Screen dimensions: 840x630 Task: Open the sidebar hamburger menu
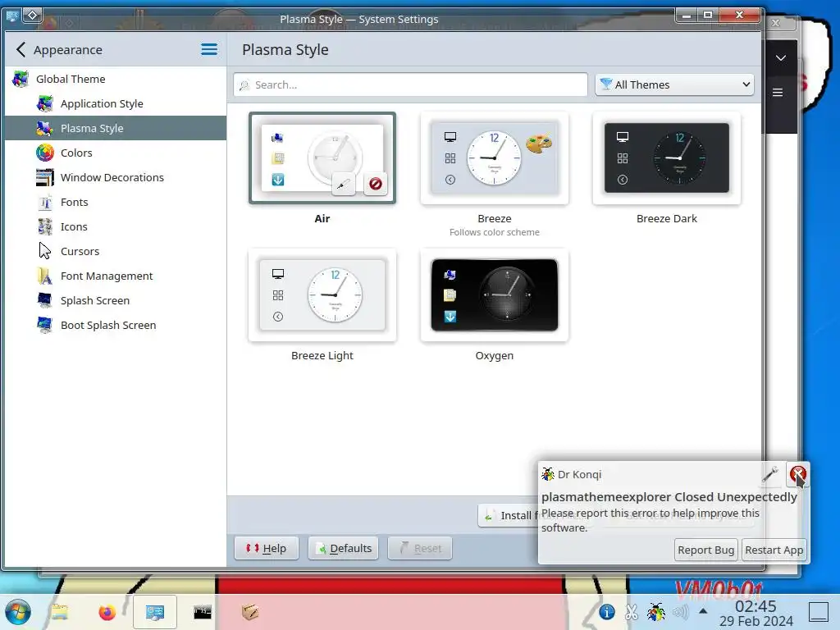(x=209, y=50)
